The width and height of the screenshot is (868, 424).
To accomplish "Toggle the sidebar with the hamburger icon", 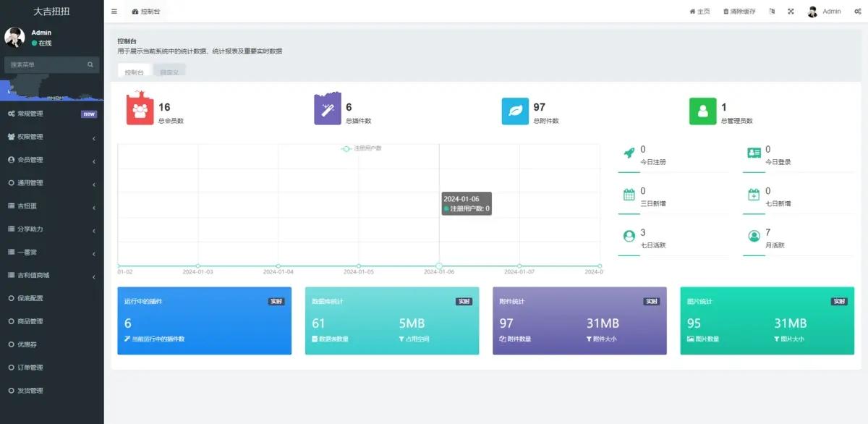I will click(114, 12).
